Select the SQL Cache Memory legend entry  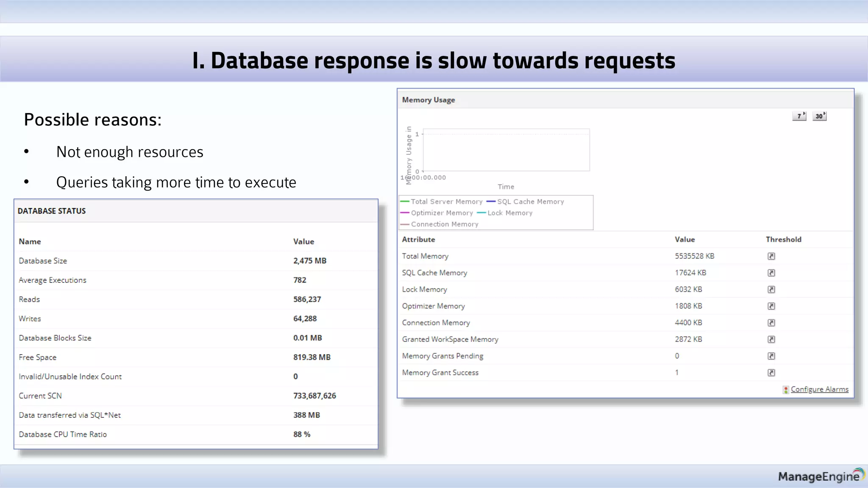click(x=526, y=202)
